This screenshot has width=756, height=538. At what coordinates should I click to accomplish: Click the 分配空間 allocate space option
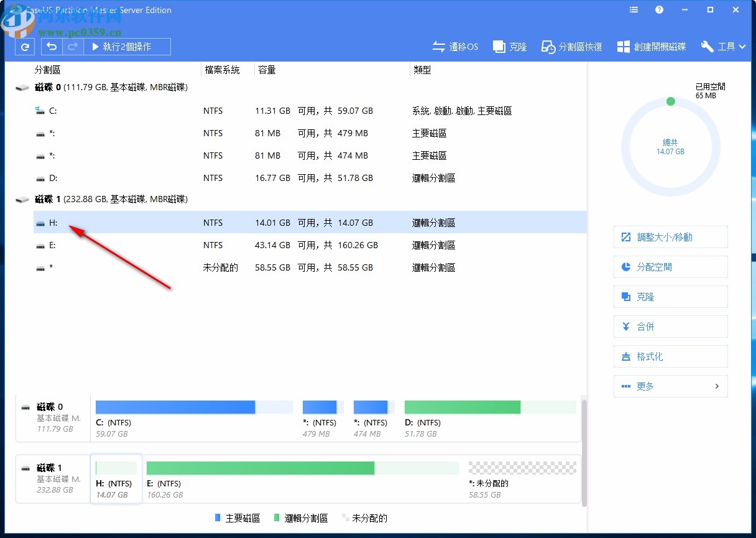click(670, 267)
